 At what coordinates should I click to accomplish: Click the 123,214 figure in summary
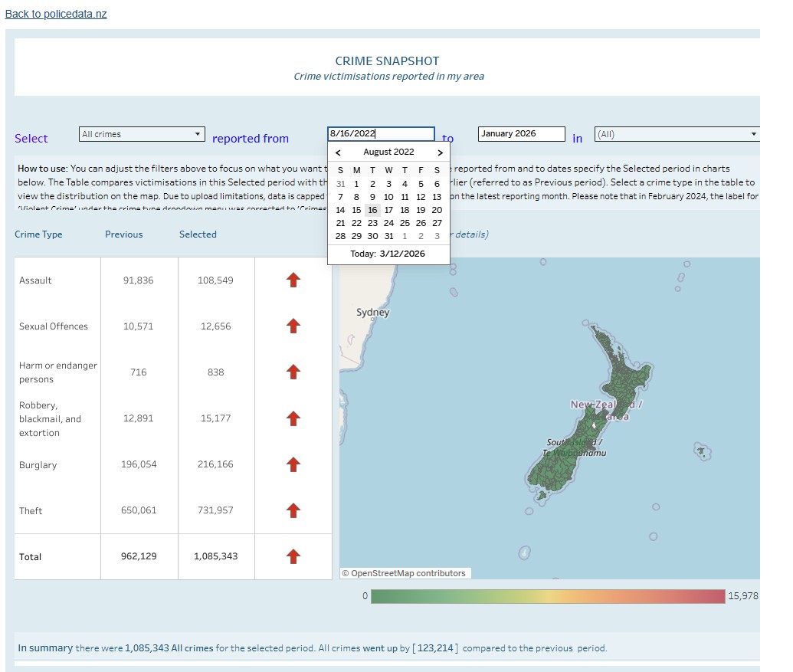tap(435, 647)
